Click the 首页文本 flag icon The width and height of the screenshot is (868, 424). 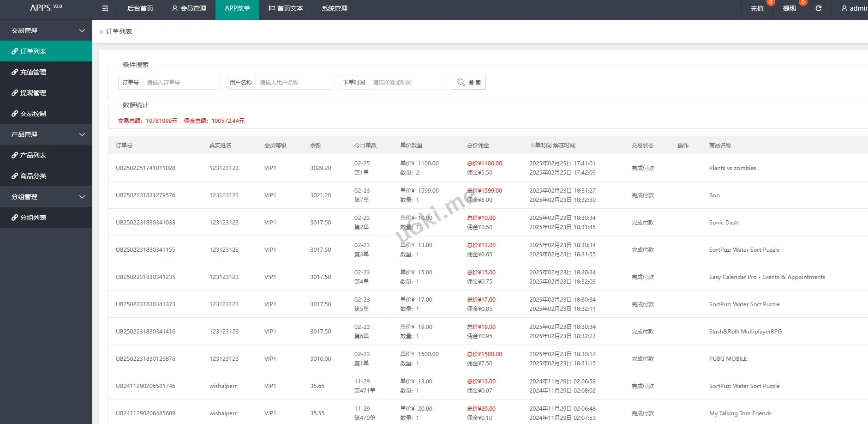(271, 8)
